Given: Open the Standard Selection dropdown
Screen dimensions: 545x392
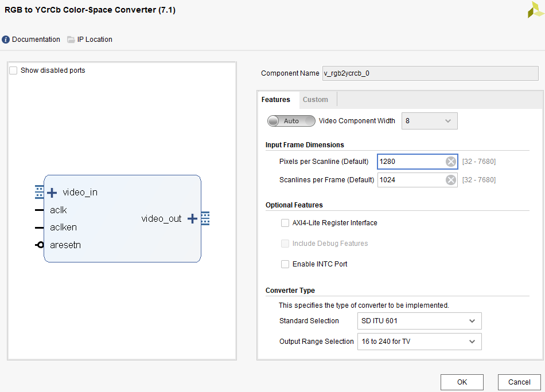Looking at the screenshot, I should pos(419,321).
